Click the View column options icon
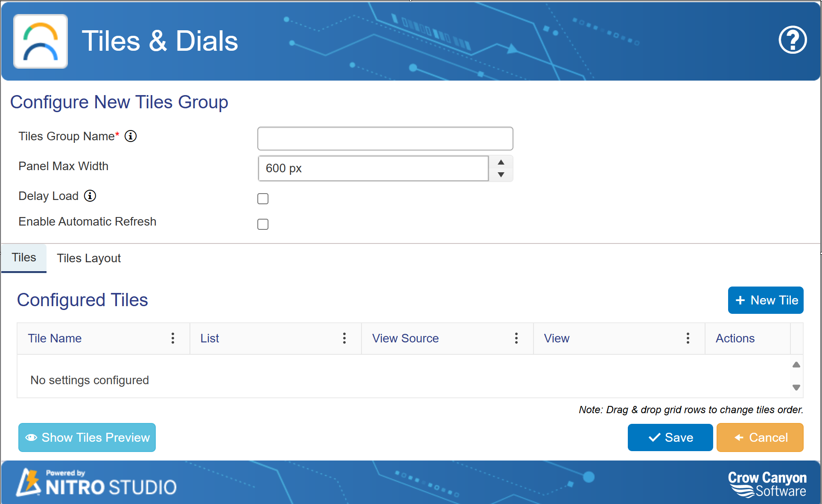This screenshot has height=504, width=822. (688, 338)
